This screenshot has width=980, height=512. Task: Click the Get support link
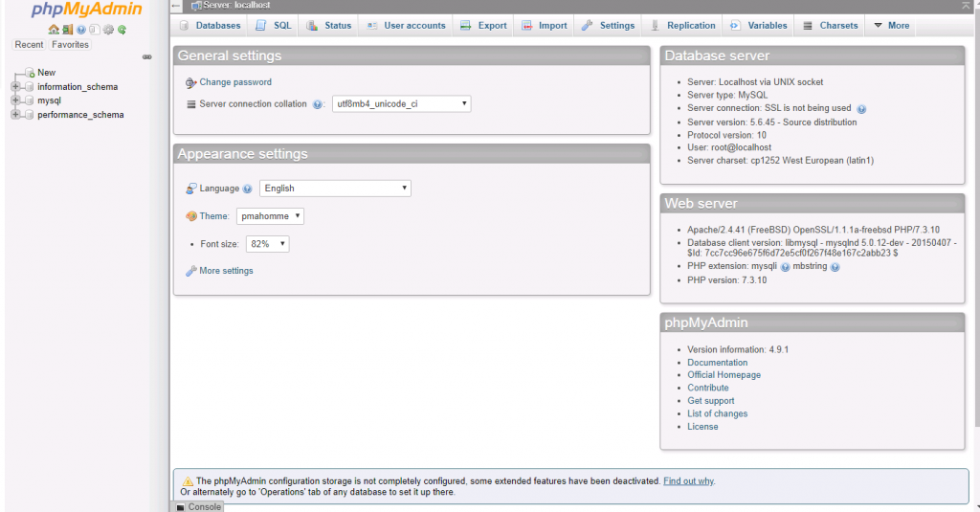point(711,401)
